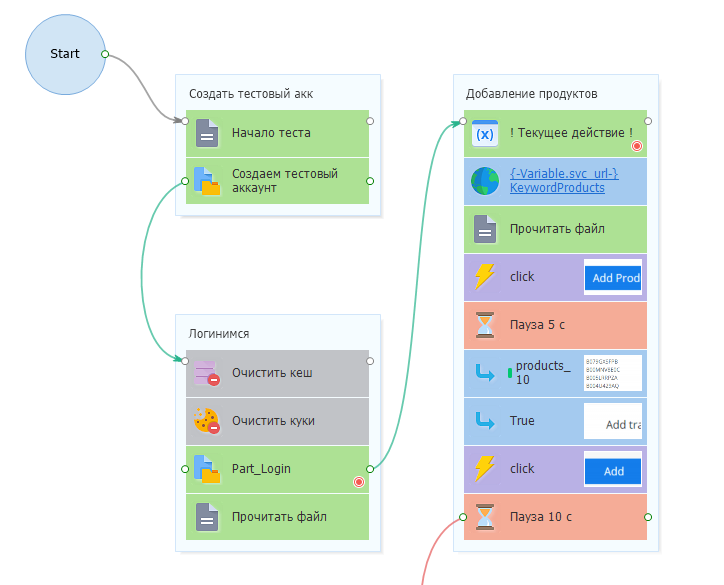
Task: Open the {-Variable.svc_url-} KeywordProducts link
Action: pyautogui.click(x=564, y=181)
